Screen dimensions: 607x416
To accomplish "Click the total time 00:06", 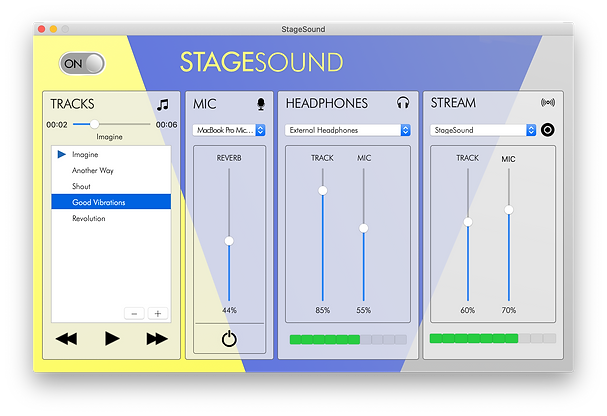I will point(166,125).
